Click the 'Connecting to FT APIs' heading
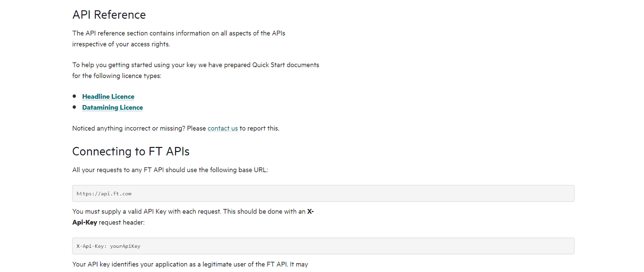 (x=131, y=152)
